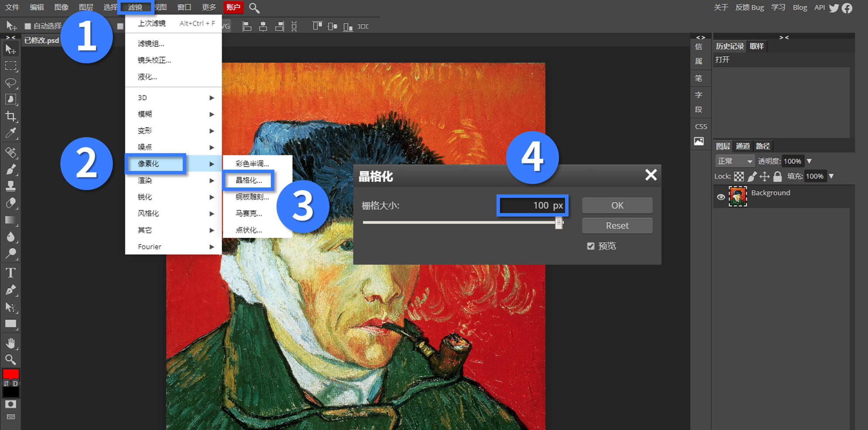
Task: Close the 晶格化 dialog
Action: click(x=651, y=175)
